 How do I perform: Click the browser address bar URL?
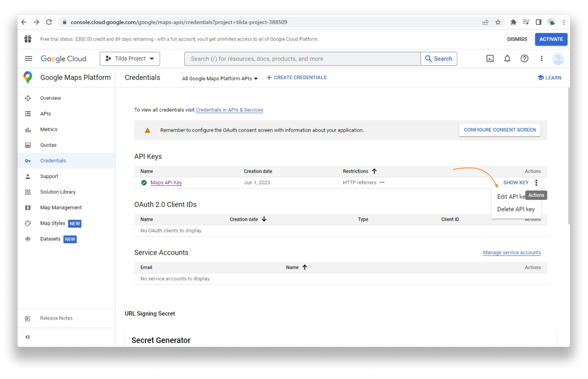coord(179,22)
